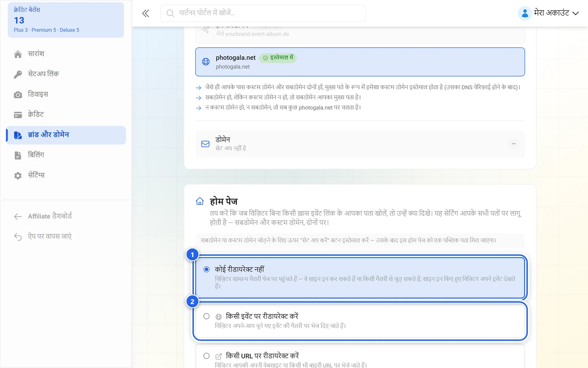Screen dimensions: 588x368
Task: Open the ब्रांड और डोमेन menu item
Action: coord(66,135)
